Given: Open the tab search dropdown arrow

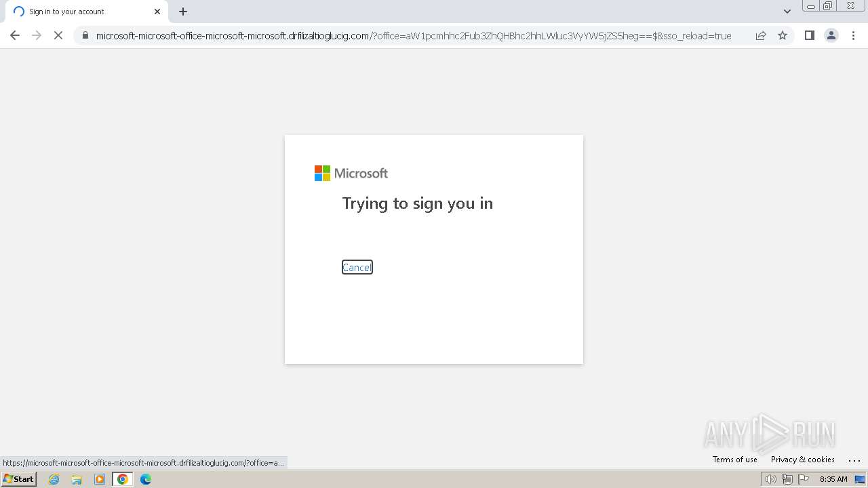Looking at the screenshot, I should click(787, 12).
